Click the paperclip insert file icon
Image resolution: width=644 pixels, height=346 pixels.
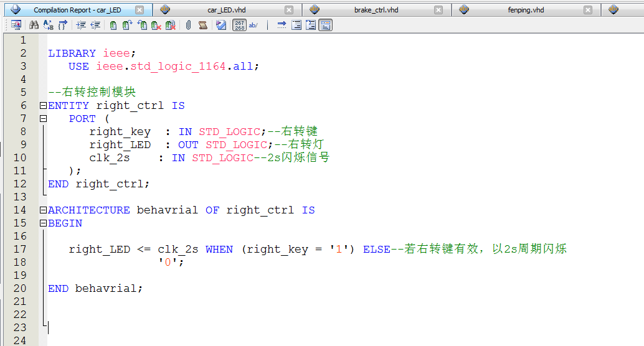point(188,26)
